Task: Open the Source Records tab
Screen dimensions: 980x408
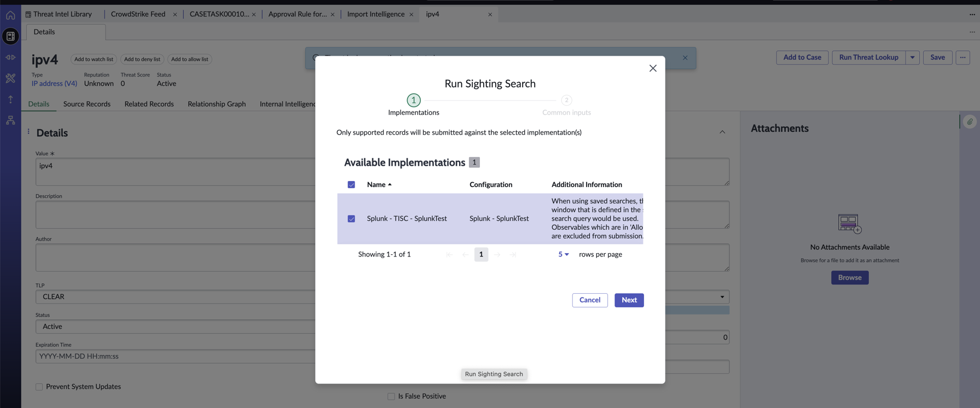Action: 87,104
